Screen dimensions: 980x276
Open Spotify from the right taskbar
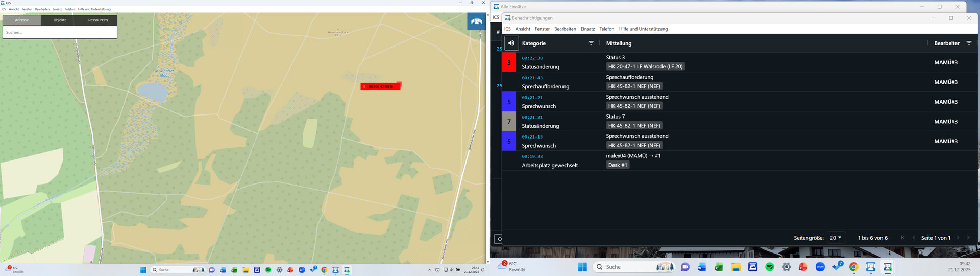pyautogui.click(x=770, y=267)
